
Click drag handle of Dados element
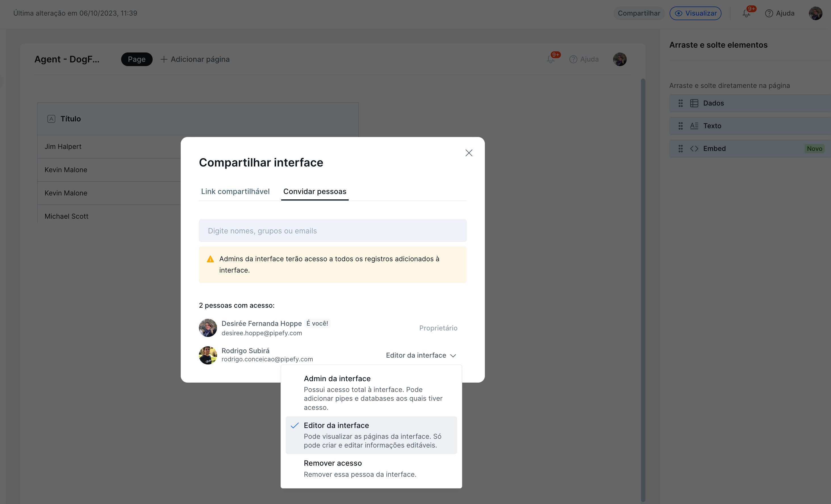click(x=681, y=103)
